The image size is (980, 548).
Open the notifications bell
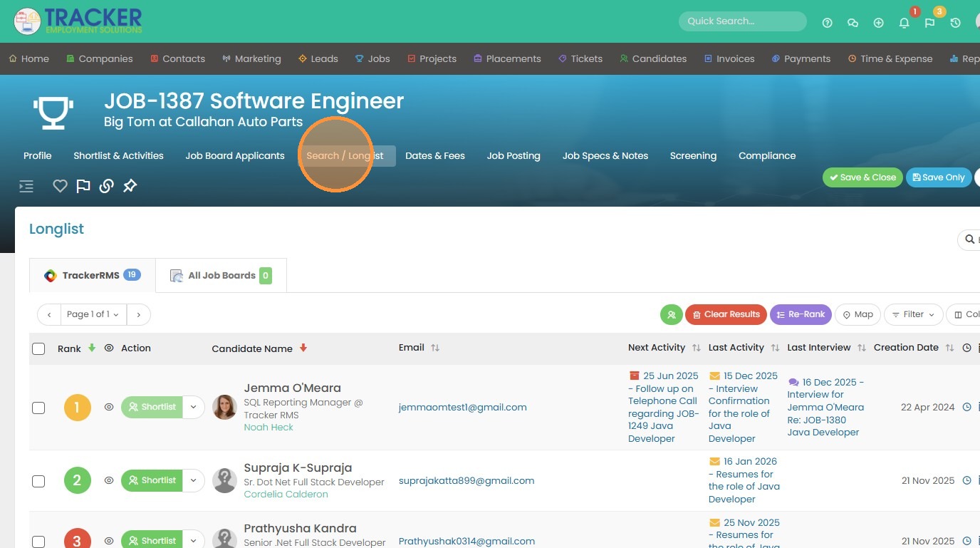point(904,23)
